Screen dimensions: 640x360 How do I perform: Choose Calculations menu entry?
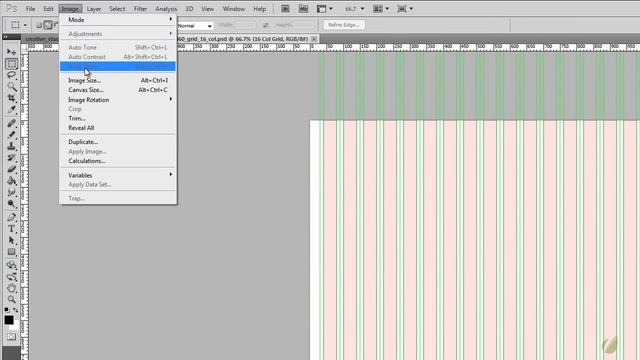click(118, 161)
